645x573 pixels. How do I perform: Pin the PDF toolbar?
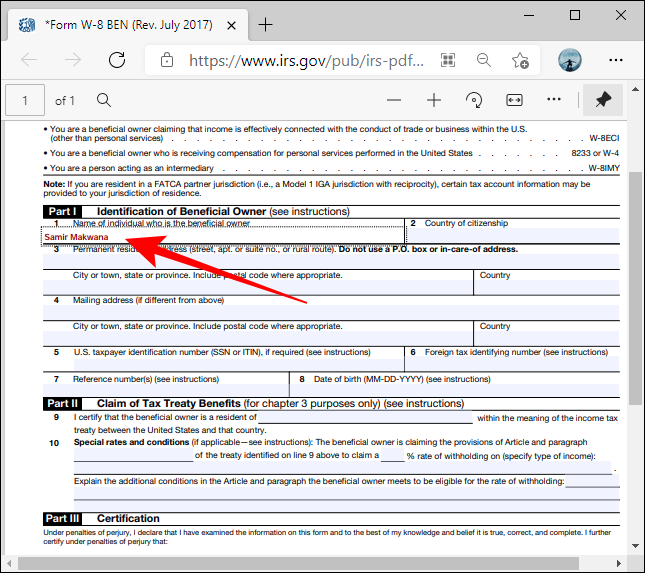(603, 100)
